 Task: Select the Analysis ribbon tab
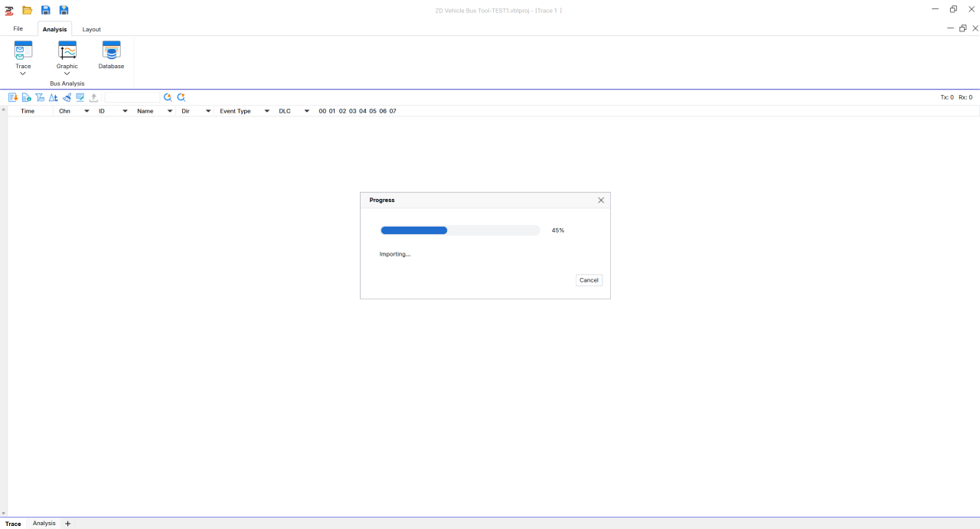[54, 29]
